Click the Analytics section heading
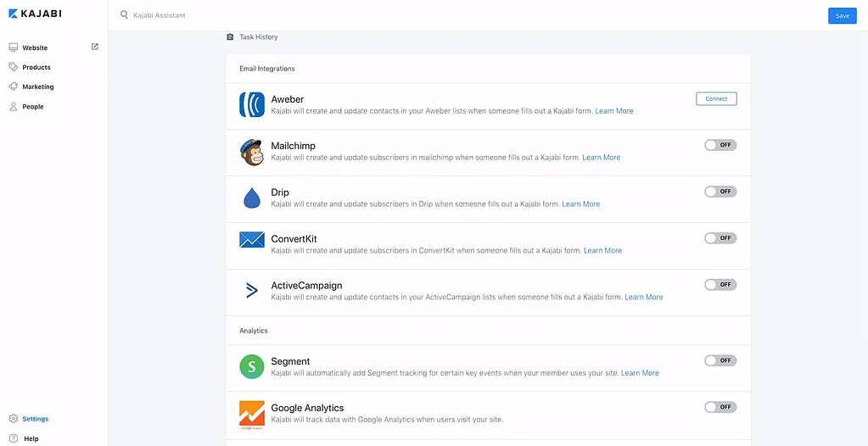Screen dimensions: 868x446 point(254,331)
